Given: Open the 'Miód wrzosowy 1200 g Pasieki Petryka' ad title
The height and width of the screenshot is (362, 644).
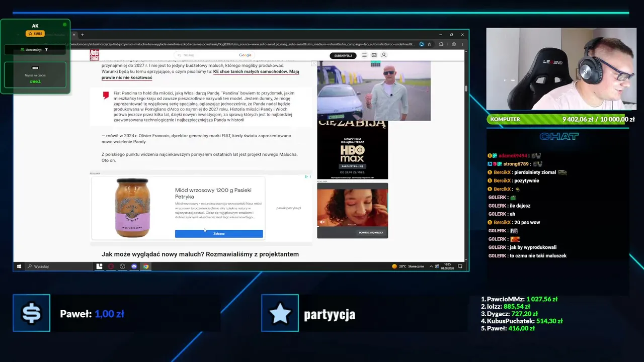Looking at the screenshot, I should tap(213, 193).
